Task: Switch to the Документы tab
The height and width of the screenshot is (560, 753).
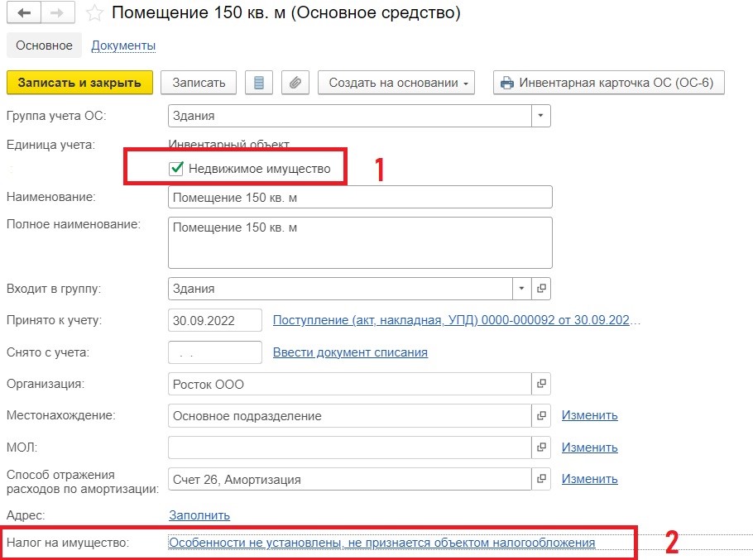Action: [x=123, y=45]
